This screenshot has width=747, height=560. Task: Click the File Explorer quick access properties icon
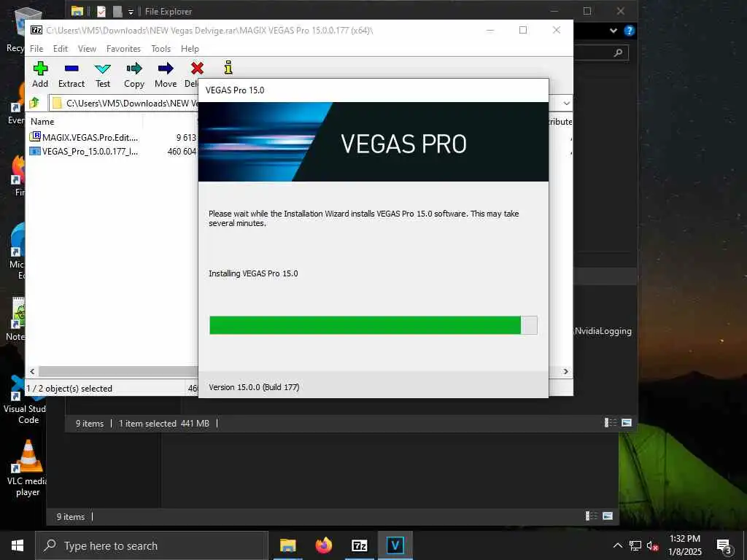101,11
